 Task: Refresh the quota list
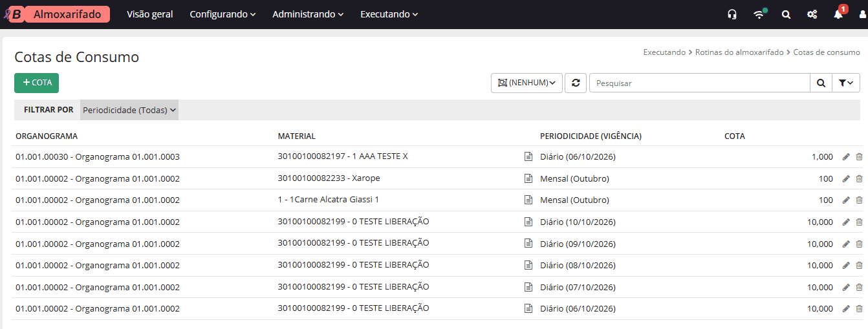pyautogui.click(x=576, y=83)
